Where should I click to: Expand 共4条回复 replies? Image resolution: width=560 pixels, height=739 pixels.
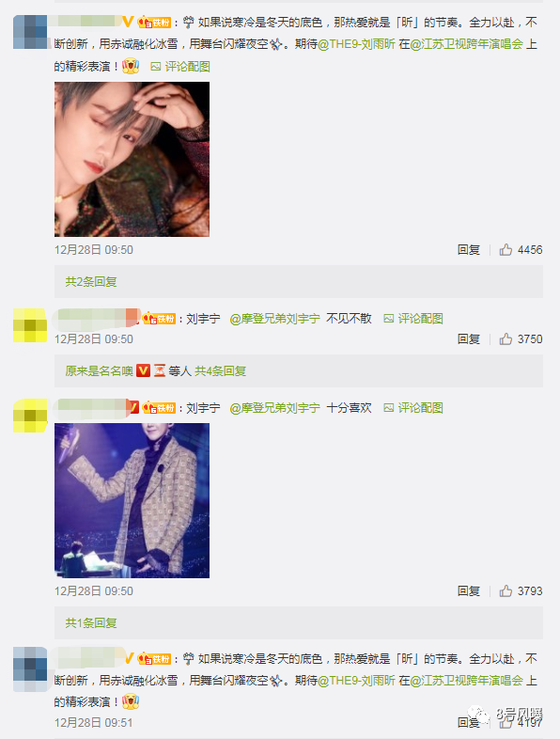(x=221, y=371)
